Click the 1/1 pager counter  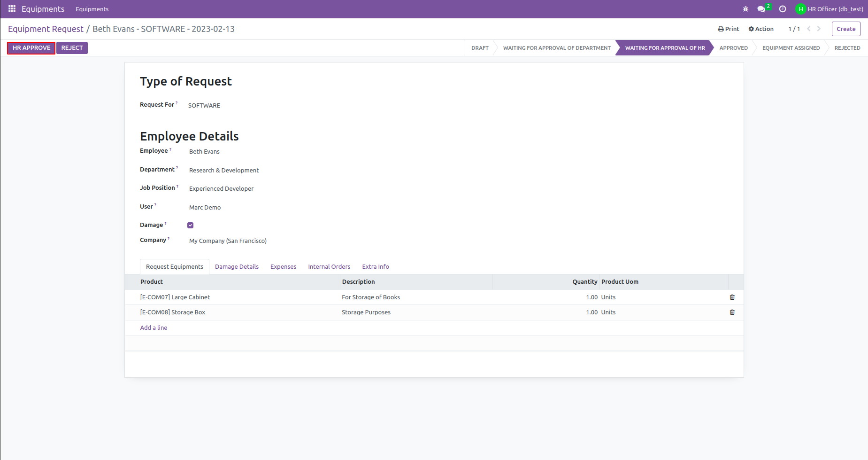(794, 29)
